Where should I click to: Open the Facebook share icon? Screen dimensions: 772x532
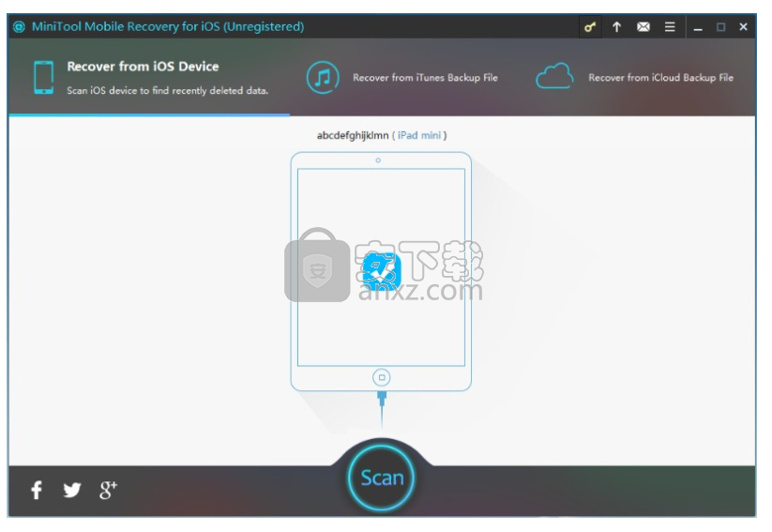[37, 490]
